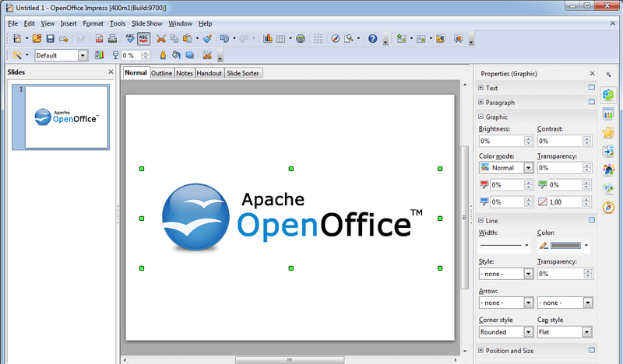The height and width of the screenshot is (364, 623).
Task: Open the Slide Layout icon
Action: (421, 39)
